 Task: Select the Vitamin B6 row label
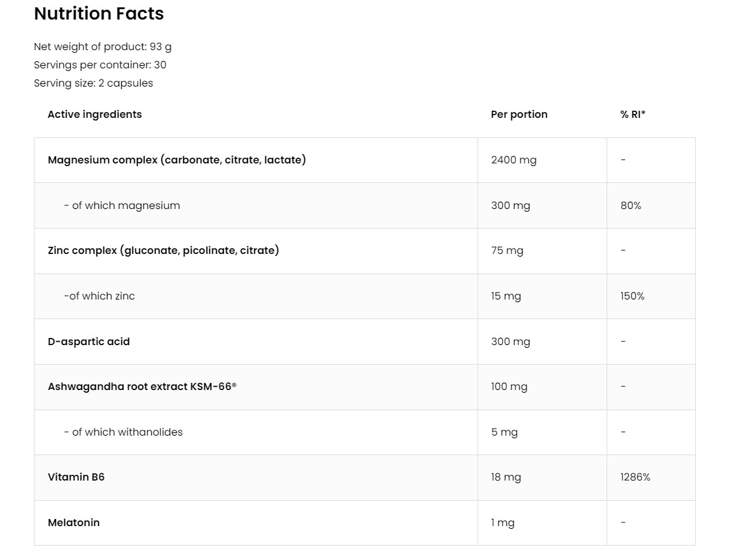pos(76,477)
